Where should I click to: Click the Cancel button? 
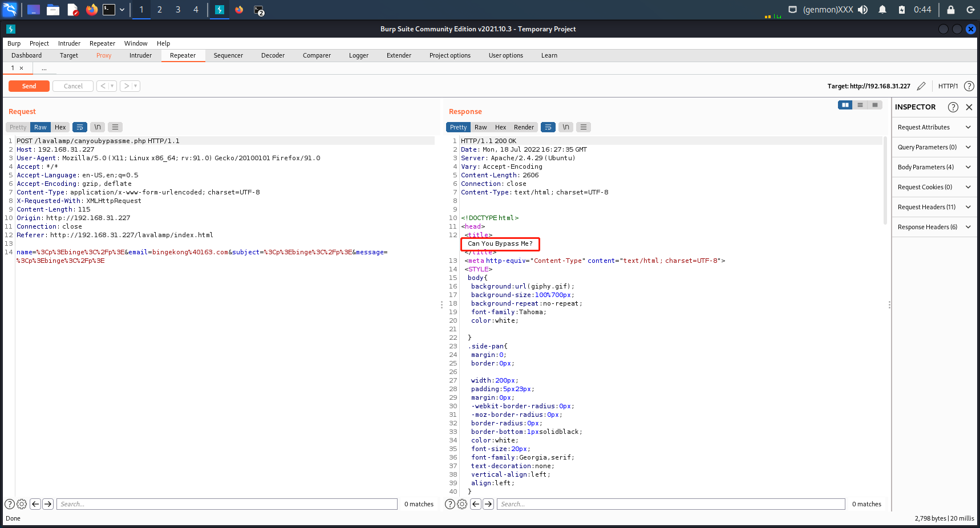point(73,86)
